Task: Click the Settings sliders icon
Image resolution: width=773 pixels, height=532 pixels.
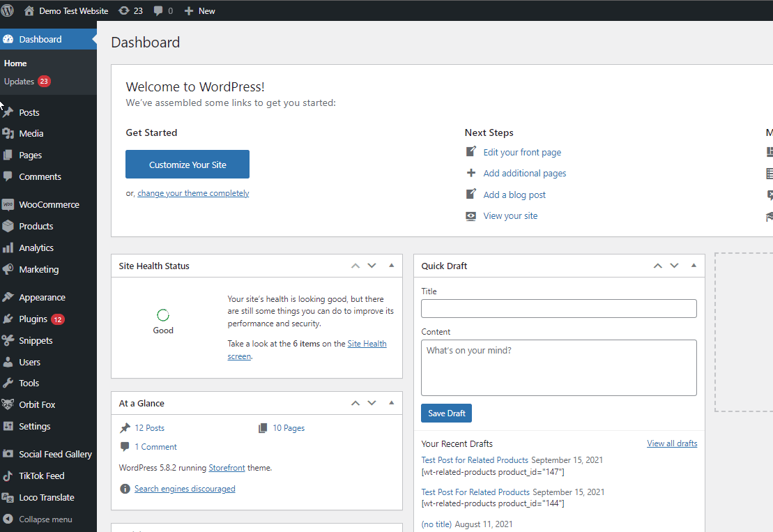Action: point(8,426)
